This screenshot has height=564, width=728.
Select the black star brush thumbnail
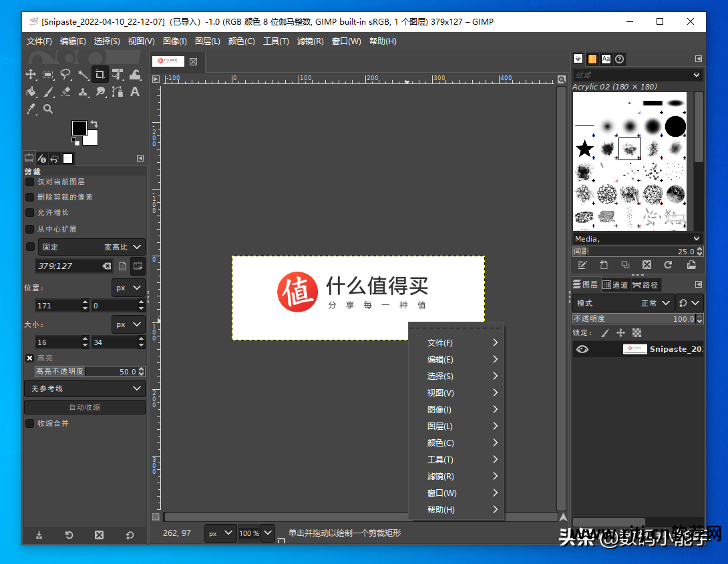click(584, 148)
